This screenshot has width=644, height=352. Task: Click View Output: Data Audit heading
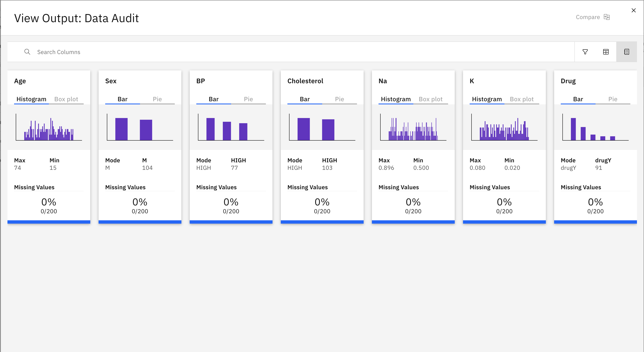click(x=76, y=18)
